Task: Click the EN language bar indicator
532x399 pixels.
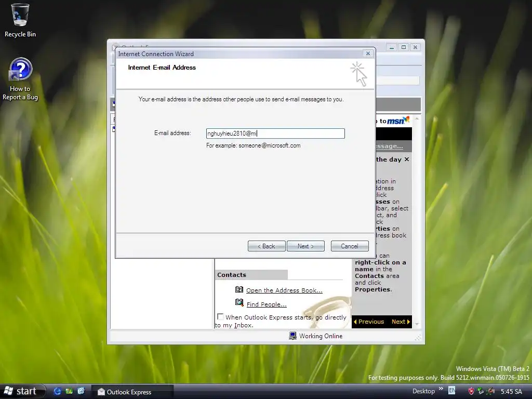Action: [x=451, y=390]
